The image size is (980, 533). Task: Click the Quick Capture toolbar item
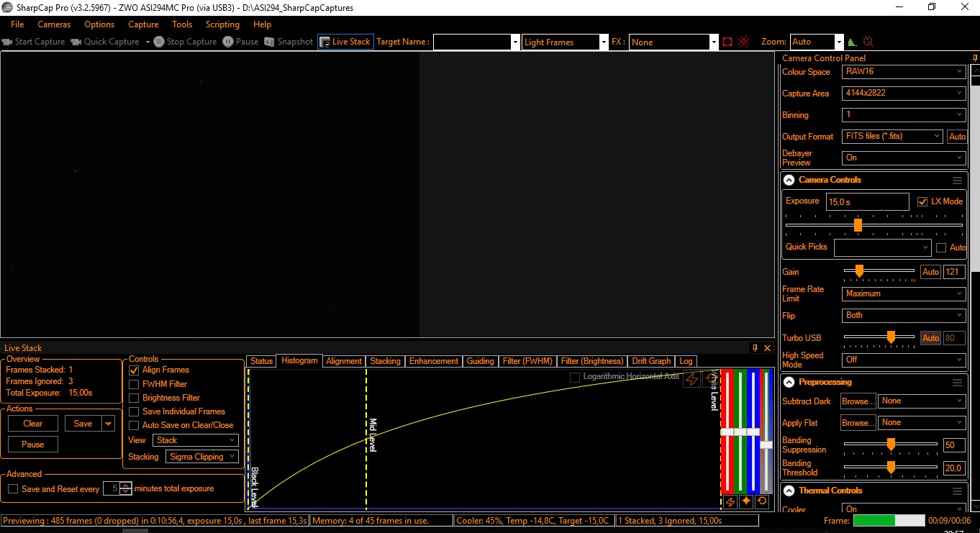(x=105, y=42)
